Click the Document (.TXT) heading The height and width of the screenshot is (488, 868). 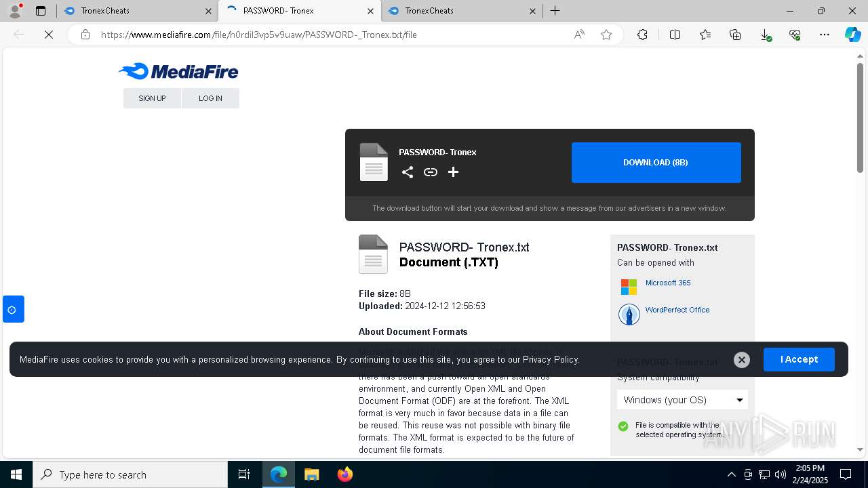[x=449, y=262]
